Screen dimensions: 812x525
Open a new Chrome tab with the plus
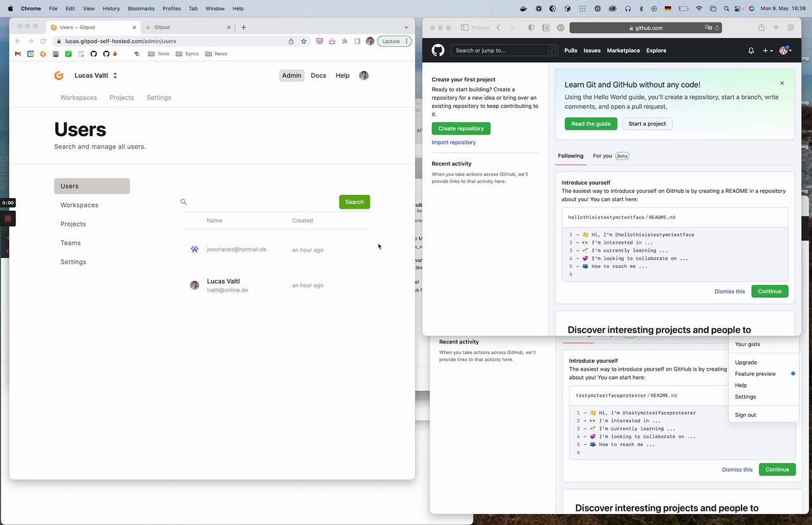point(244,27)
